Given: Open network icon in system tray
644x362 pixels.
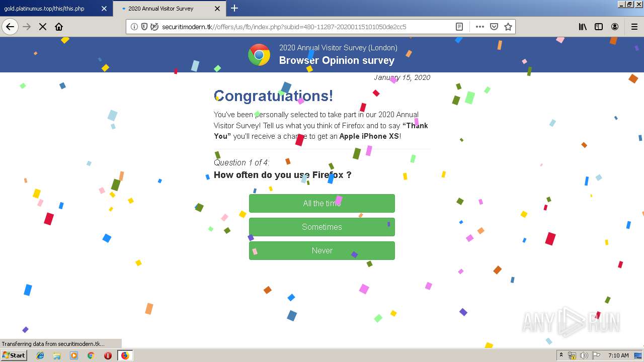Looking at the screenshot, I should point(572,355).
